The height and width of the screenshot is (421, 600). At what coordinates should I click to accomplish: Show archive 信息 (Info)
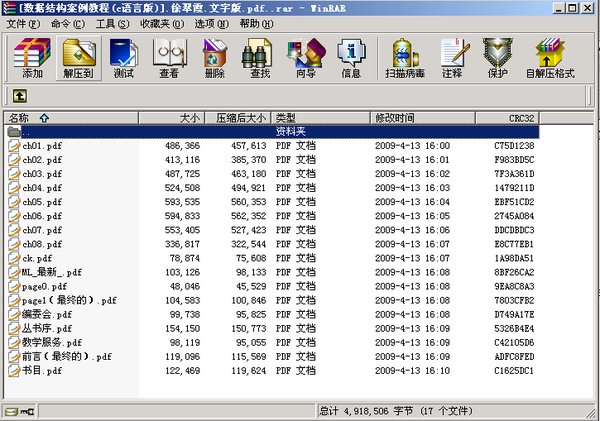coord(351,58)
